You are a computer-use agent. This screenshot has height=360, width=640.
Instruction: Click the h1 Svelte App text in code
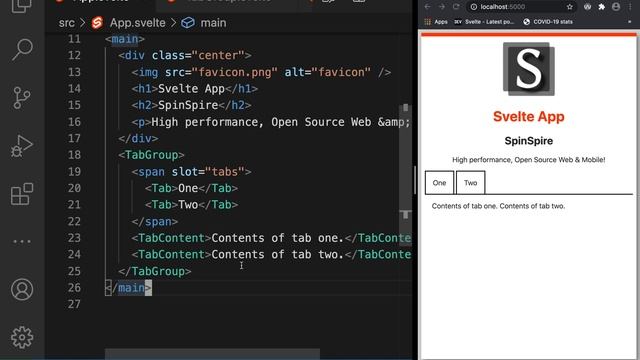pos(191,89)
